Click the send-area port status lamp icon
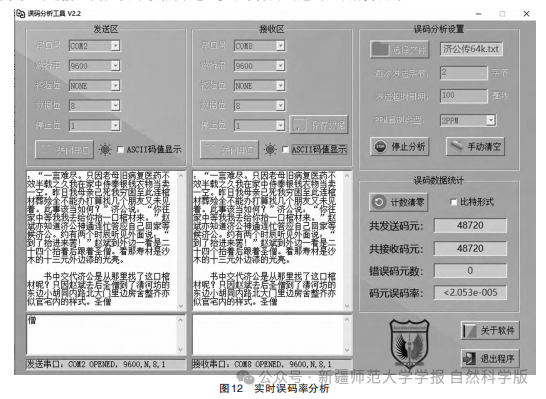Viewport: 546px width, 399px height. click(105, 150)
